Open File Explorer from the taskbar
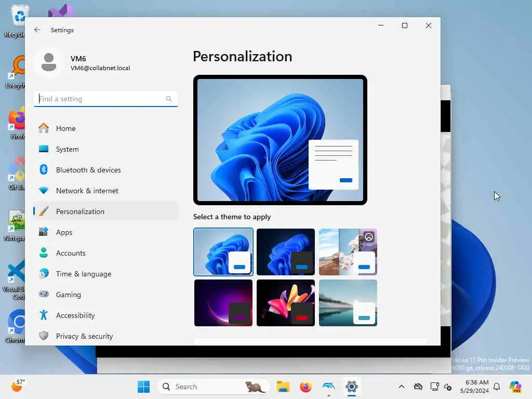Image resolution: width=532 pixels, height=399 pixels. [283, 387]
